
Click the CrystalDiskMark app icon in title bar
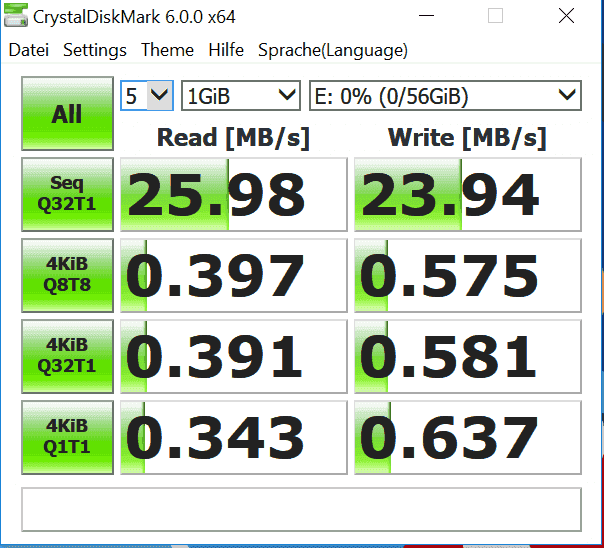click(15, 15)
